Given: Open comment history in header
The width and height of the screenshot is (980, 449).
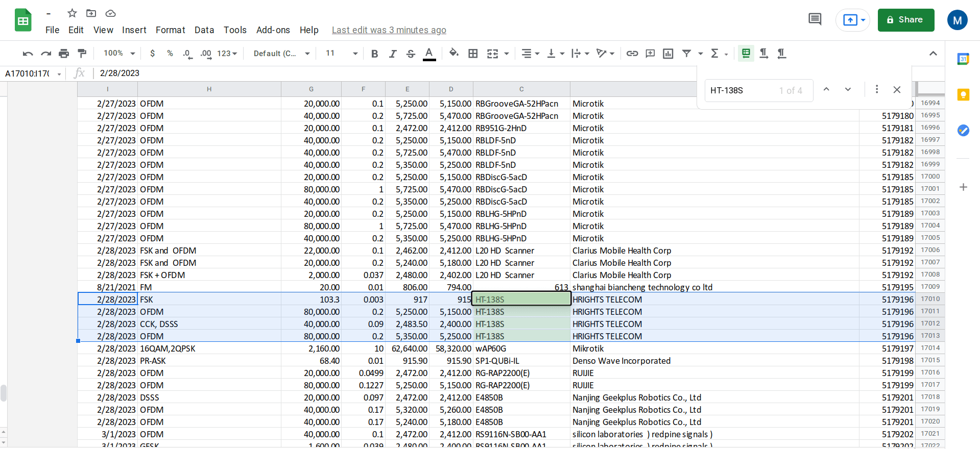Looking at the screenshot, I should pos(815,20).
